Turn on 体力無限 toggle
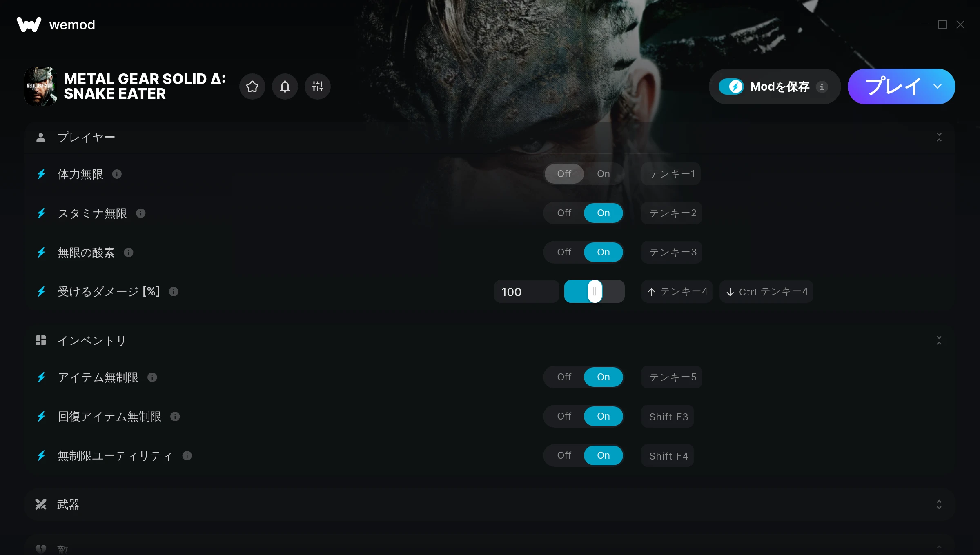980x555 pixels. 604,174
